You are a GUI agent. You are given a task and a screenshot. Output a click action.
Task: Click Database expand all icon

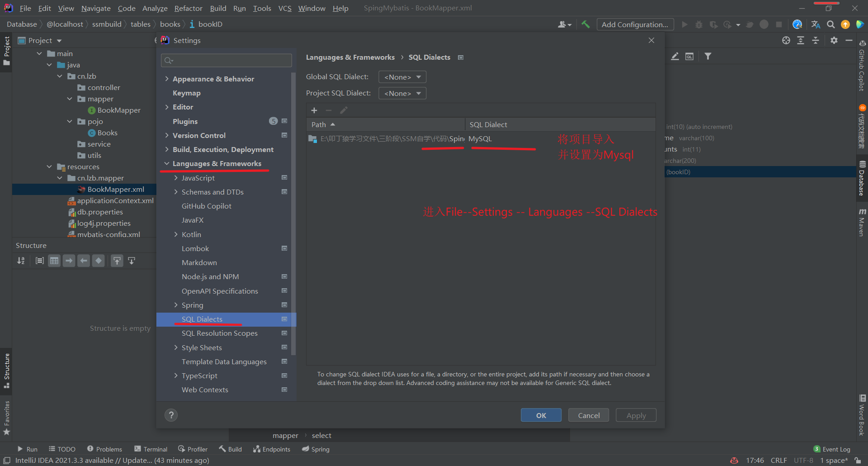click(x=801, y=40)
